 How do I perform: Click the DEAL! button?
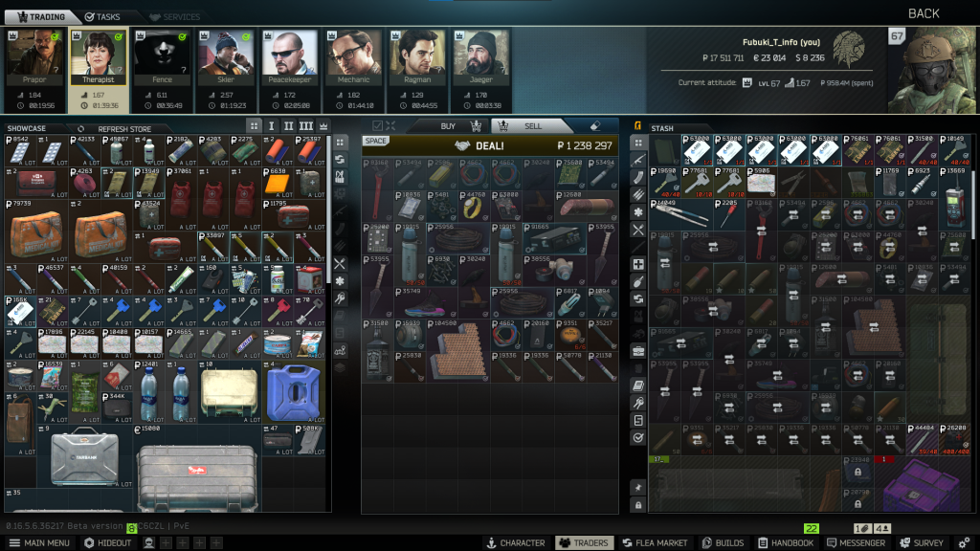[489, 145]
